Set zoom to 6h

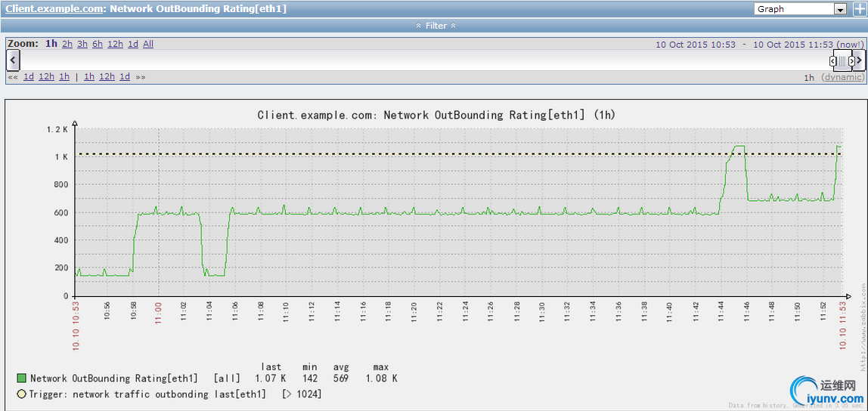pyautogui.click(x=98, y=44)
